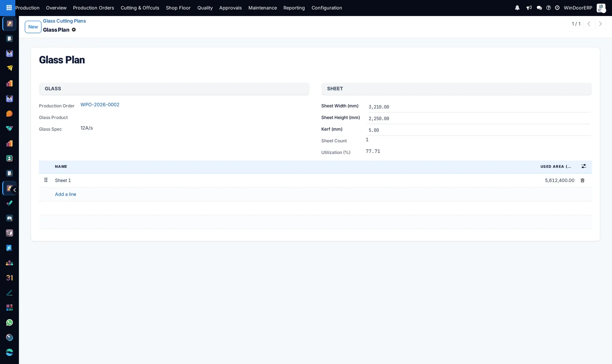612x364 pixels.
Task: Open the WhatsApp app in sidebar
Action: 10,323
